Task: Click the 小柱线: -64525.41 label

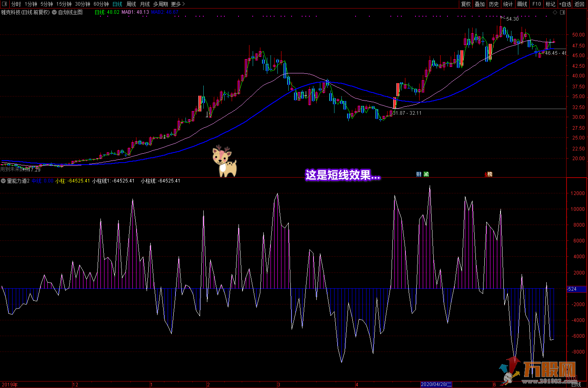Action: coord(160,181)
